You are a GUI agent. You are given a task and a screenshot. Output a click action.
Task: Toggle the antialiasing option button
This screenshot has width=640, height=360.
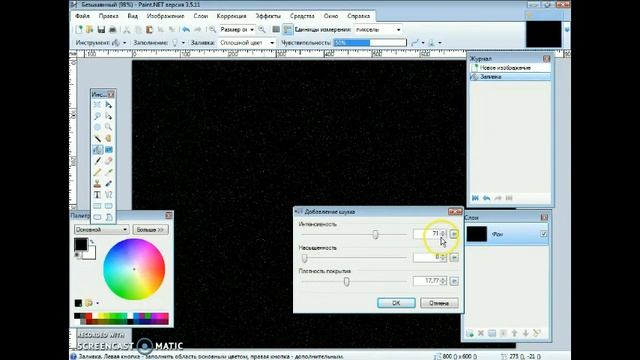pos(415,42)
